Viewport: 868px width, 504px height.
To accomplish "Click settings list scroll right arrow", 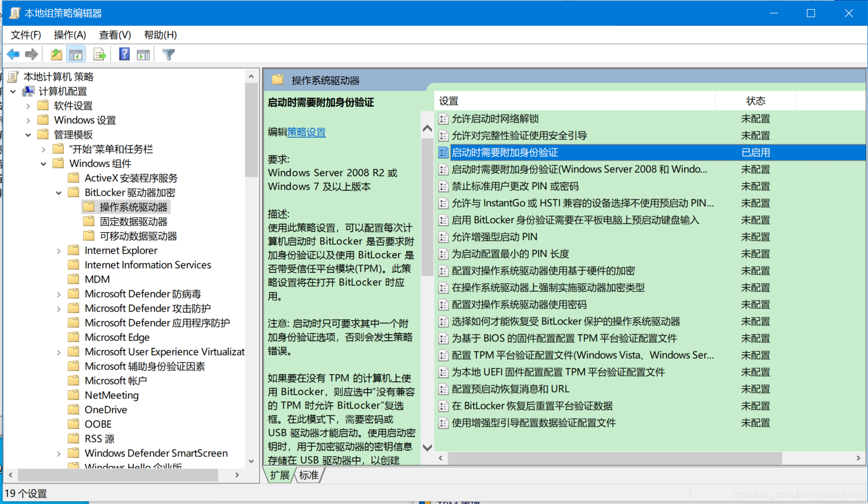I will click(x=858, y=458).
